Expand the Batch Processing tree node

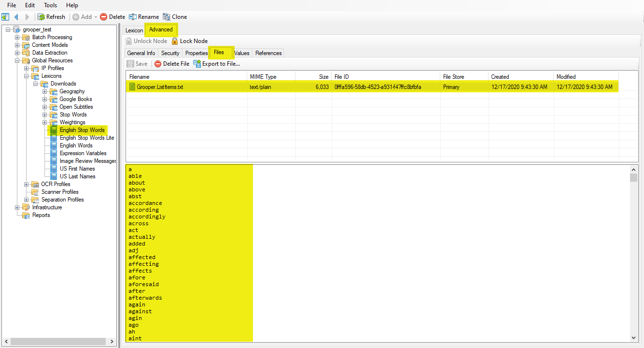coord(17,37)
